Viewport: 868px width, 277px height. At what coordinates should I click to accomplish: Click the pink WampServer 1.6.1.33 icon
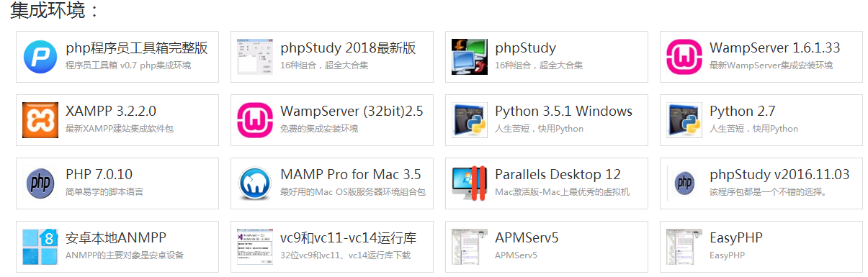pyautogui.click(x=684, y=57)
